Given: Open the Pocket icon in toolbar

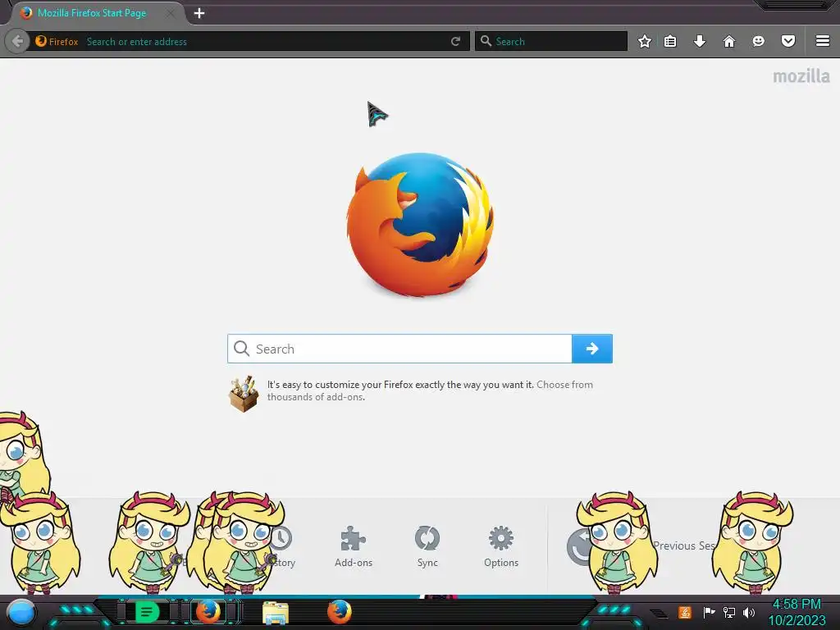Looking at the screenshot, I should 788,41.
